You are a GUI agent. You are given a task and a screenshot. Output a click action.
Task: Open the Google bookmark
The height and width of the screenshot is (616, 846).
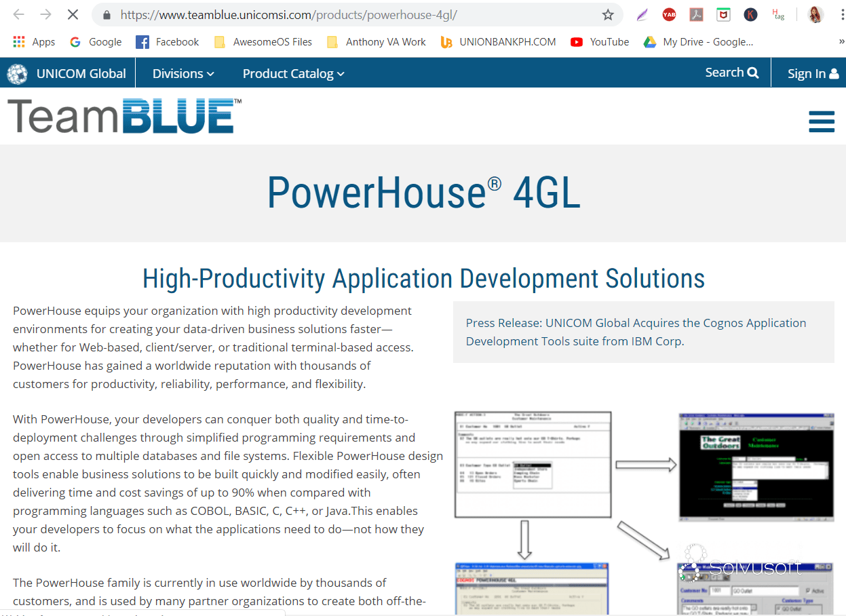pos(96,42)
